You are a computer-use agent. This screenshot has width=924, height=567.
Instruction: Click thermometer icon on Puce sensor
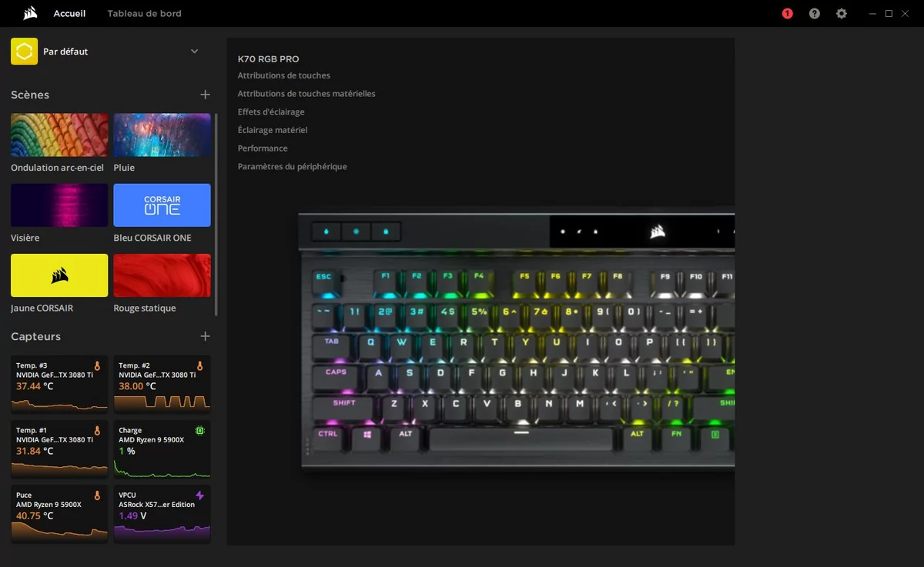pos(97,495)
